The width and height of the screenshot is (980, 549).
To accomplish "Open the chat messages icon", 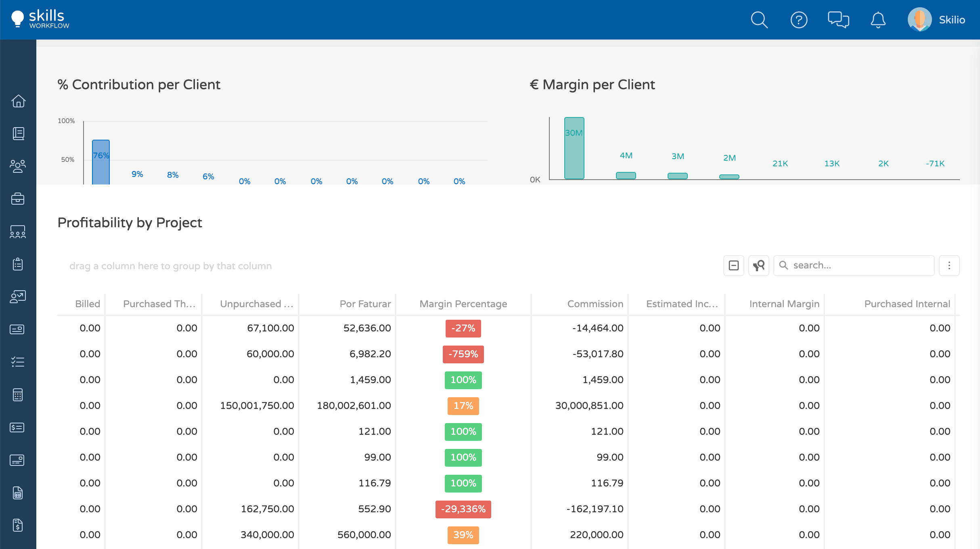I will point(838,20).
